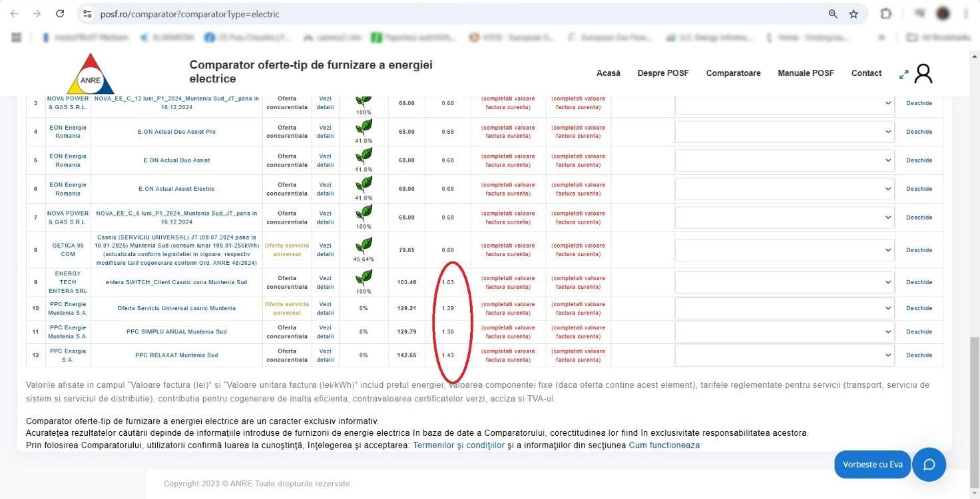Open the Acasă menu item
Viewport: 980px width, 499px height.
click(608, 73)
